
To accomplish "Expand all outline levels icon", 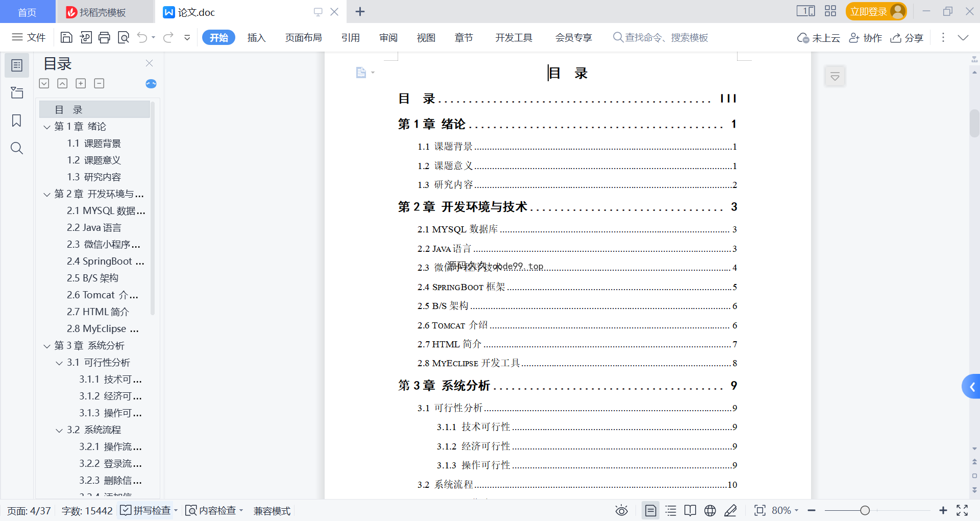I will coord(44,83).
